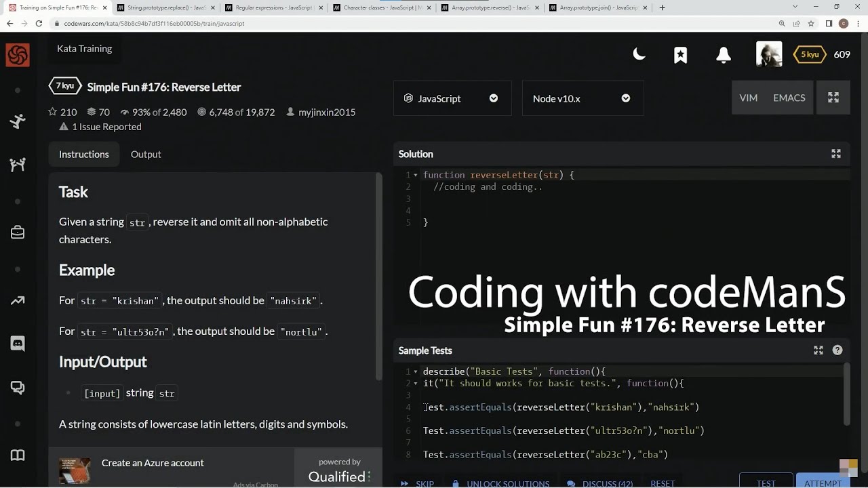868x488 pixels.
Task: Toggle dark mode moon icon
Action: tap(639, 54)
